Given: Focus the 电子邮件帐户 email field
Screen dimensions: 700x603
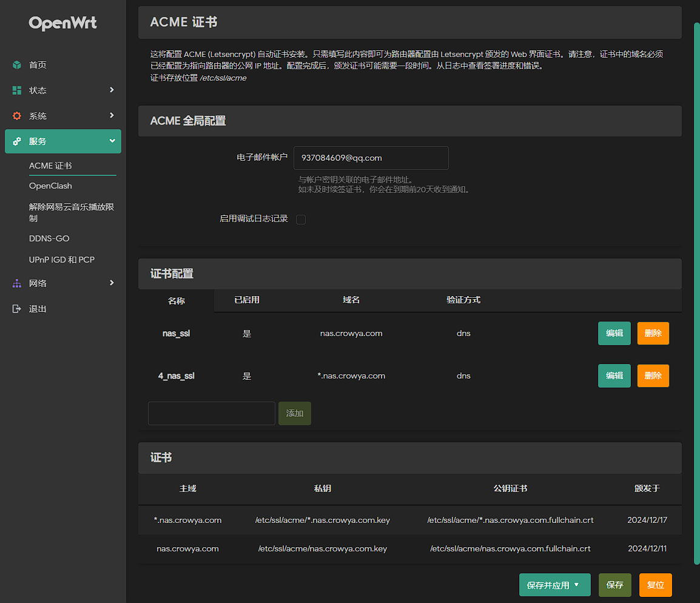Looking at the screenshot, I should click(371, 158).
